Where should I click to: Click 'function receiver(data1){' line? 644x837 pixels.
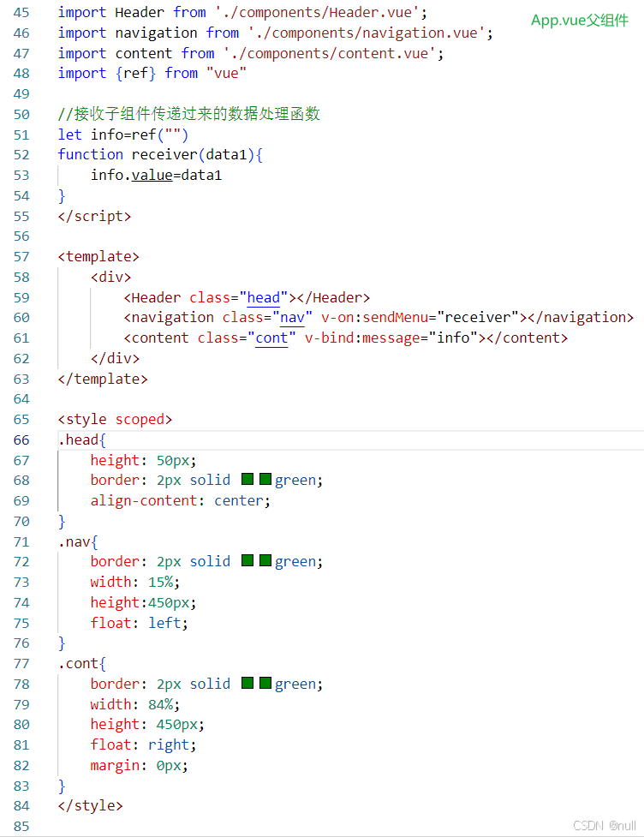pos(160,155)
